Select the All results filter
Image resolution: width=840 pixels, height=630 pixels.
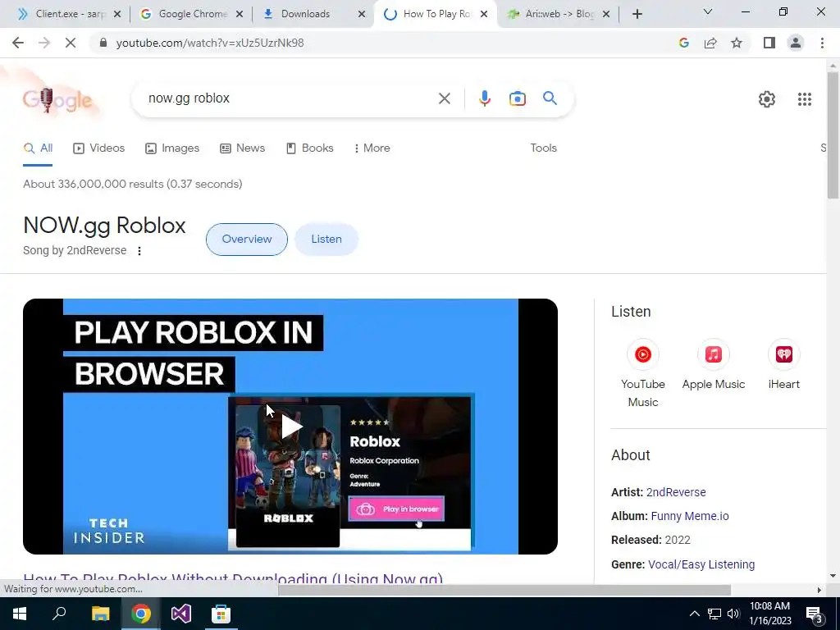click(38, 148)
